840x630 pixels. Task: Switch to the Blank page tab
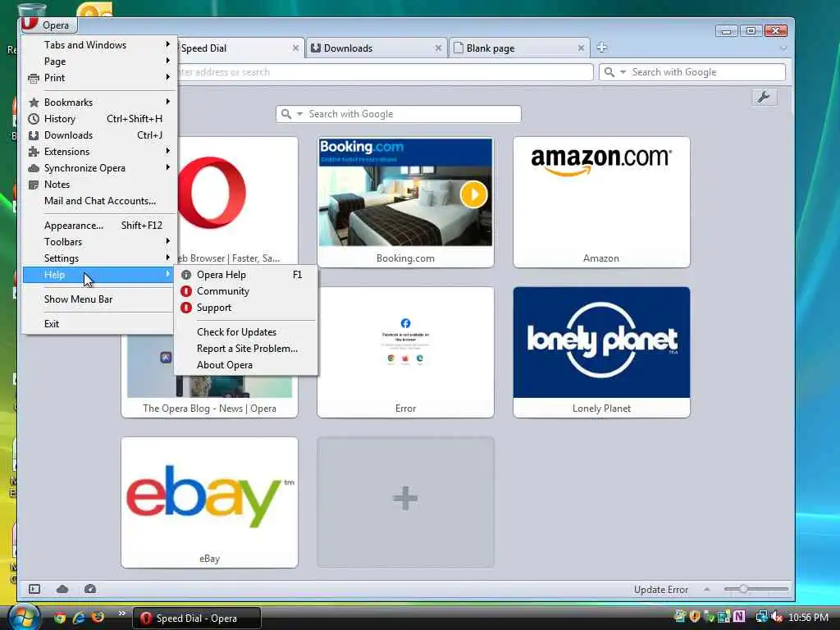click(x=518, y=48)
